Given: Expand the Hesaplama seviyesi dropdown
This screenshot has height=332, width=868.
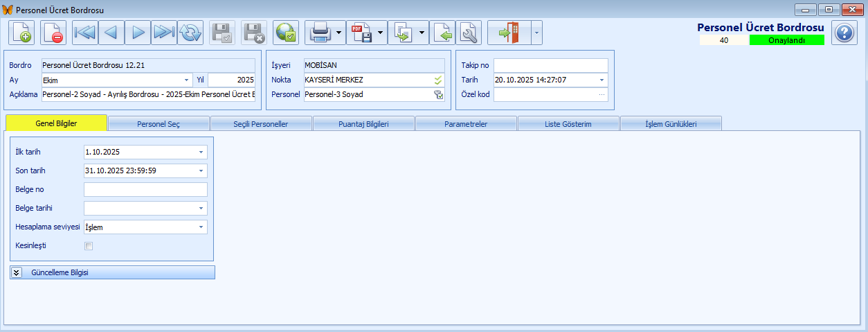Looking at the screenshot, I should click(201, 227).
